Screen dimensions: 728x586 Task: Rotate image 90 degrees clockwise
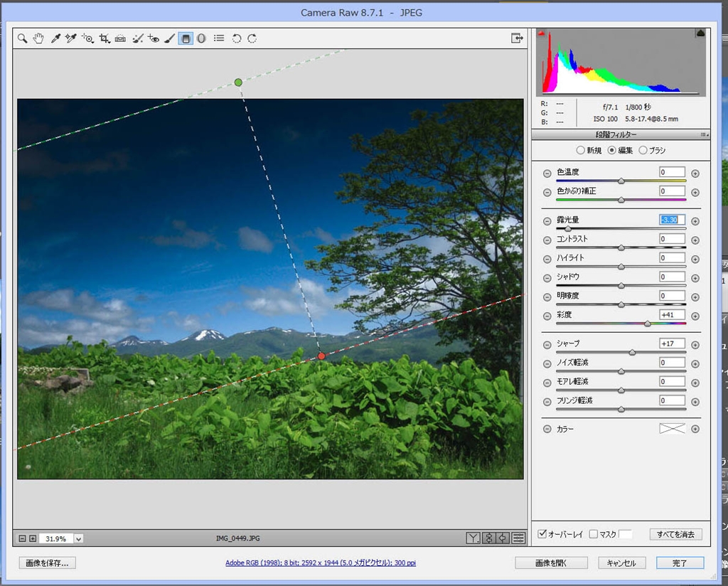pyautogui.click(x=252, y=38)
